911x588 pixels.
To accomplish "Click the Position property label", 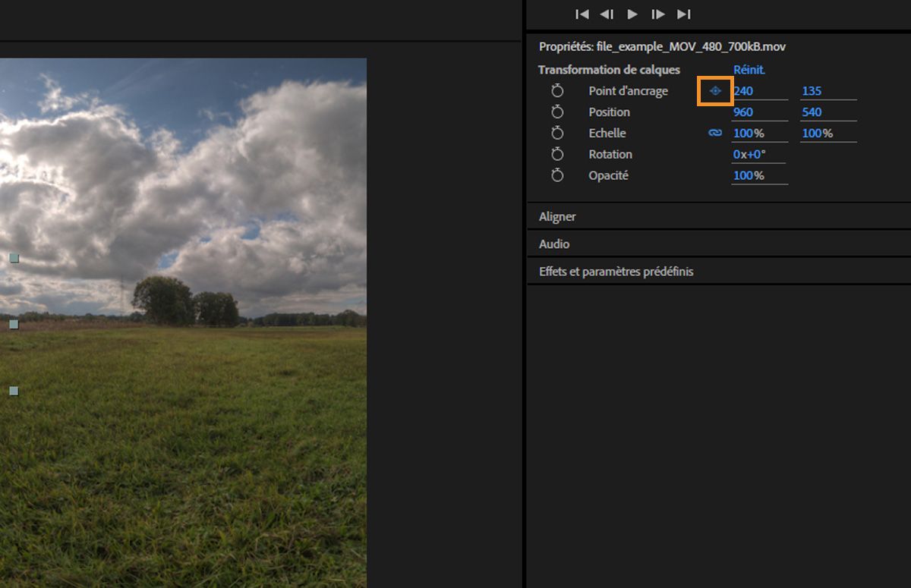I will coord(609,112).
